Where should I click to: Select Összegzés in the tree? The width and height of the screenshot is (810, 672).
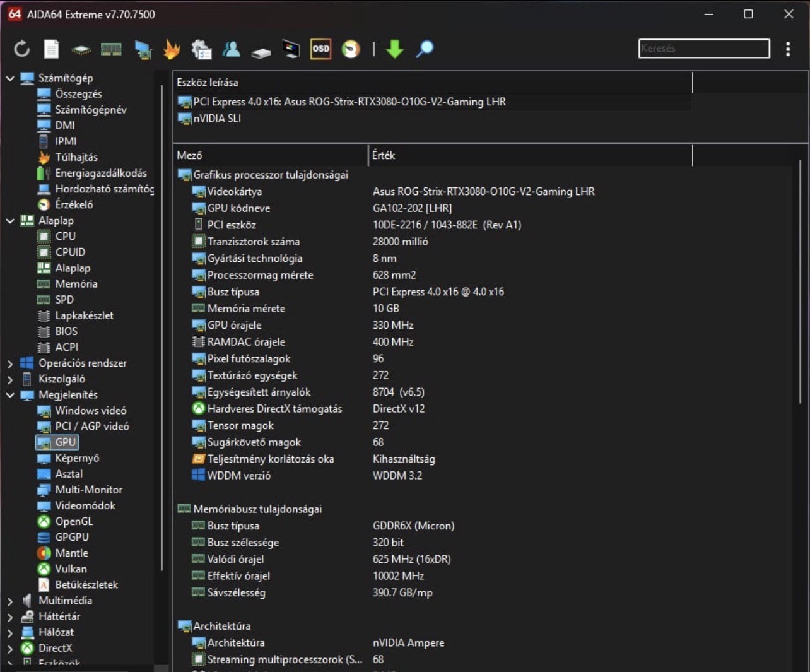78,93
